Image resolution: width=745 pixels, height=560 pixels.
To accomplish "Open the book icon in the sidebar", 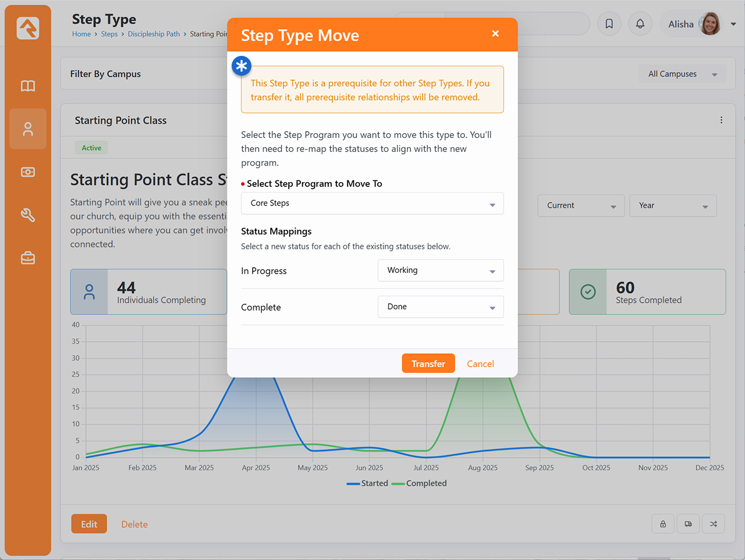I will tap(28, 86).
